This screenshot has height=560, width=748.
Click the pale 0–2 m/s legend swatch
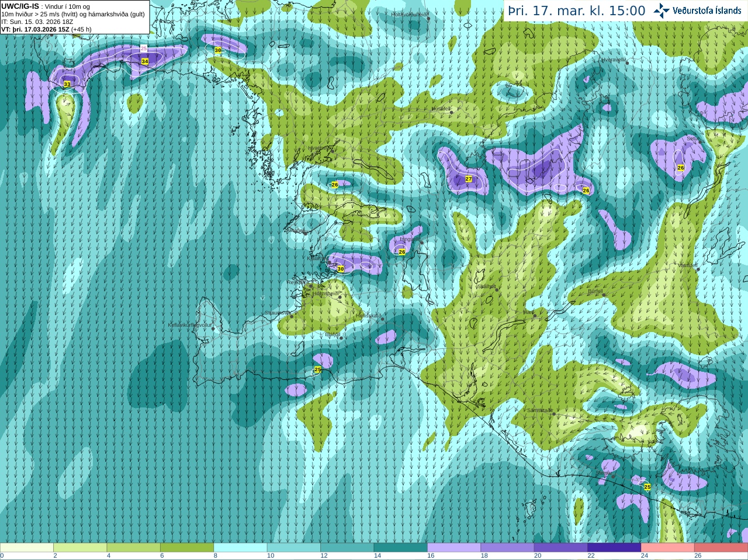(27, 548)
